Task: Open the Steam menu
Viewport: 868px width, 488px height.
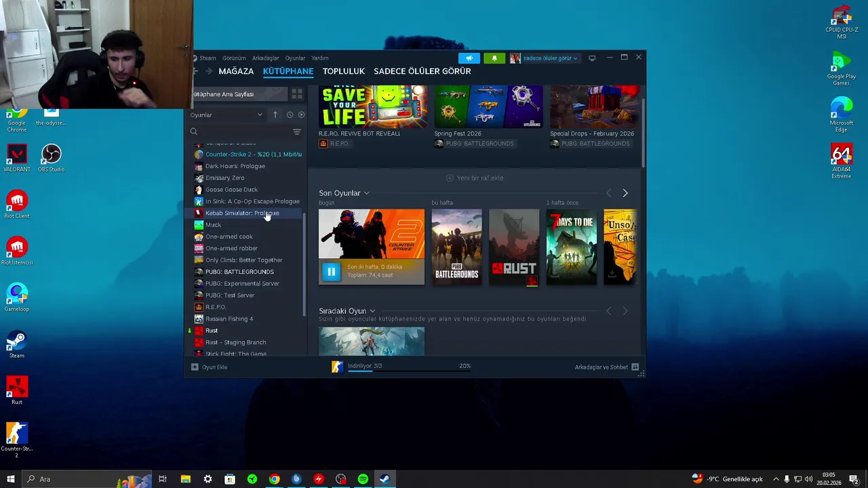Action: click(208, 58)
